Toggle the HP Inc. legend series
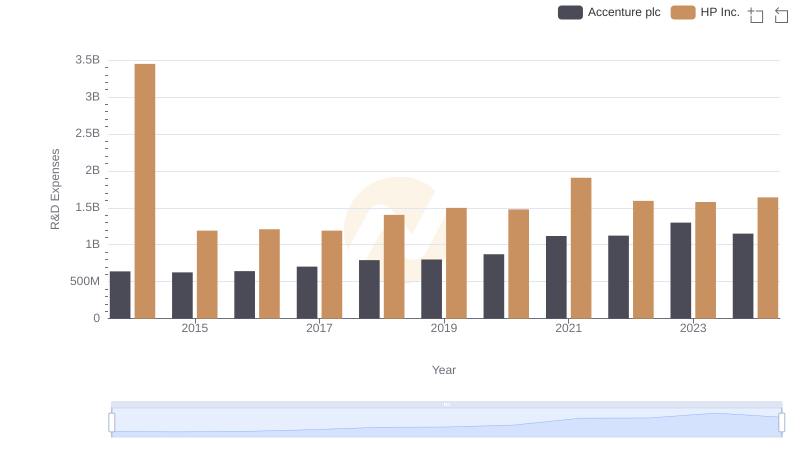The width and height of the screenshot is (800, 461). tap(705, 12)
